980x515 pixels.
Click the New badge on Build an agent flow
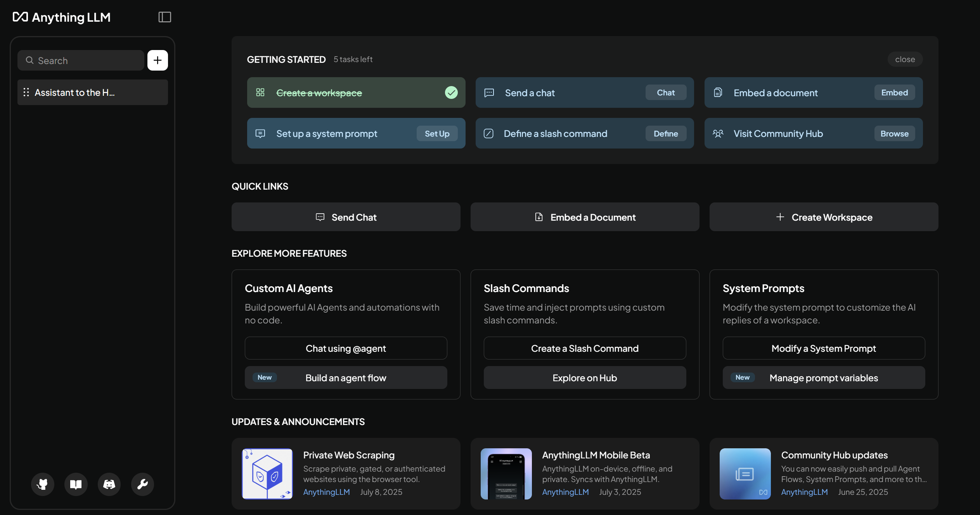click(x=264, y=377)
